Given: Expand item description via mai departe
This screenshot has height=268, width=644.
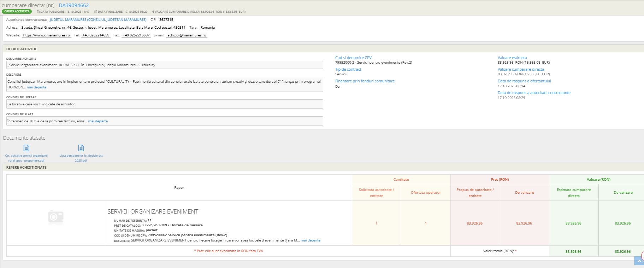Looking at the screenshot, I should [x=310, y=240].
